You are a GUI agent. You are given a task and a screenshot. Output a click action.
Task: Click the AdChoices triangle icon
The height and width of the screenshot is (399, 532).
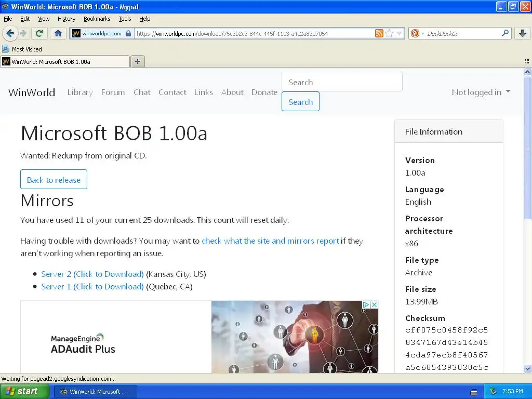[x=366, y=304]
